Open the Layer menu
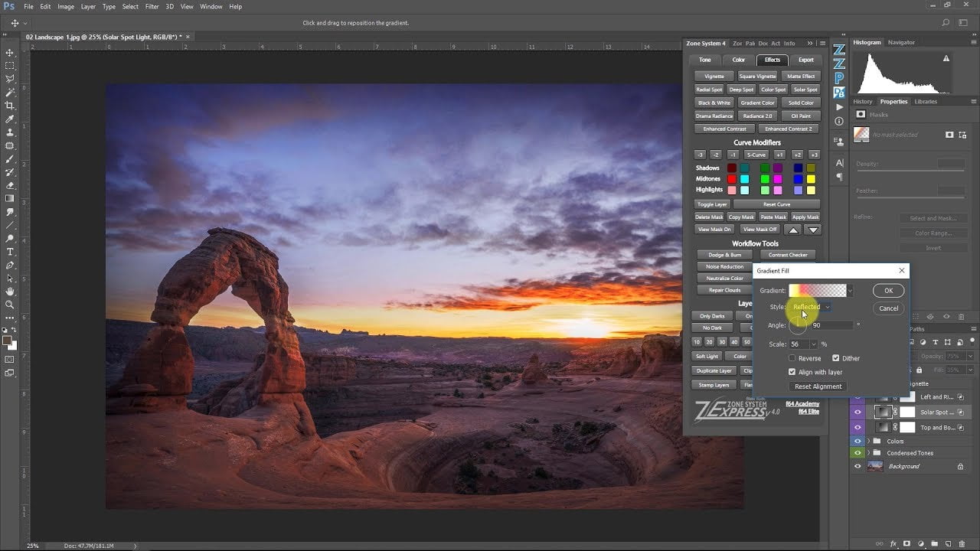The width and height of the screenshot is (980, 551). [88, 7]
